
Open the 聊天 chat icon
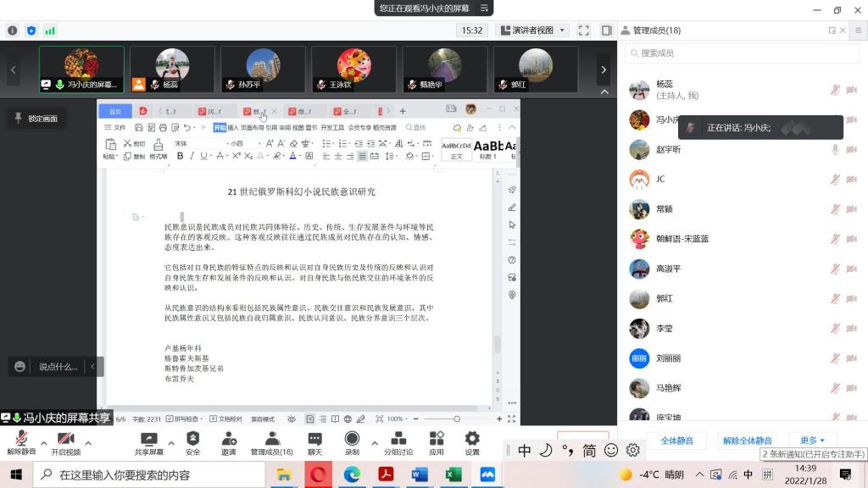click(x=314, y=439)
